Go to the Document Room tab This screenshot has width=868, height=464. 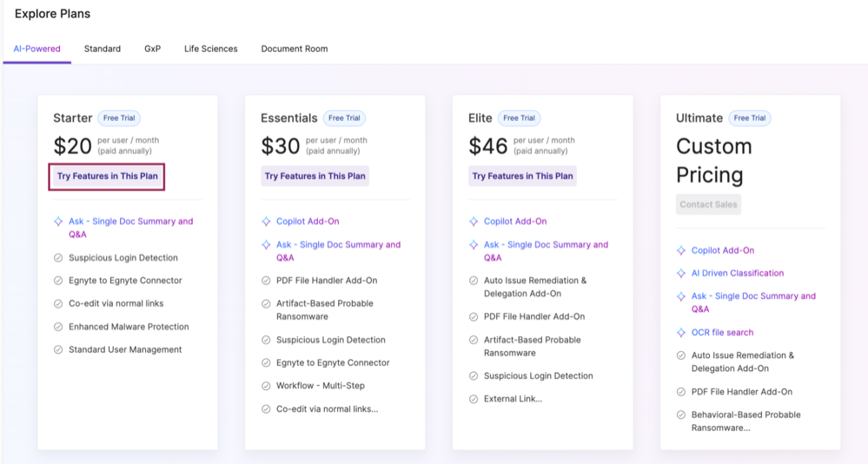[x=295, y=49]
